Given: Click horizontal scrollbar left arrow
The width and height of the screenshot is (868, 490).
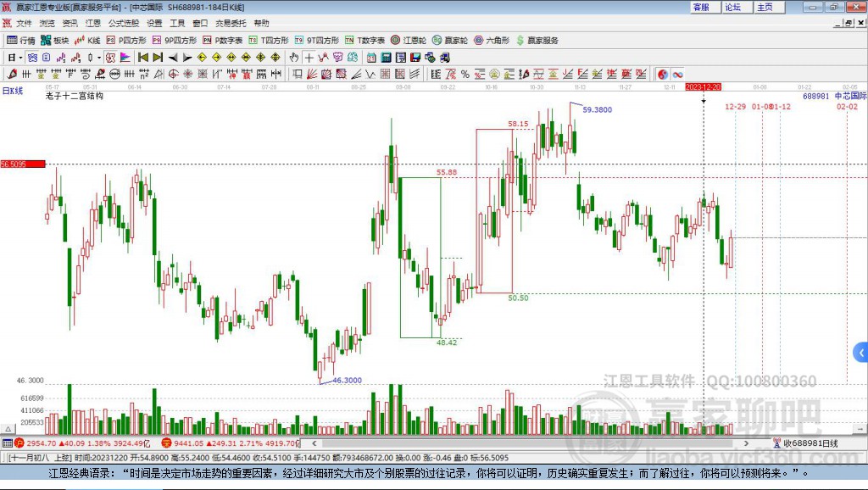Looking at the screenshot, I should pos(314,443).
